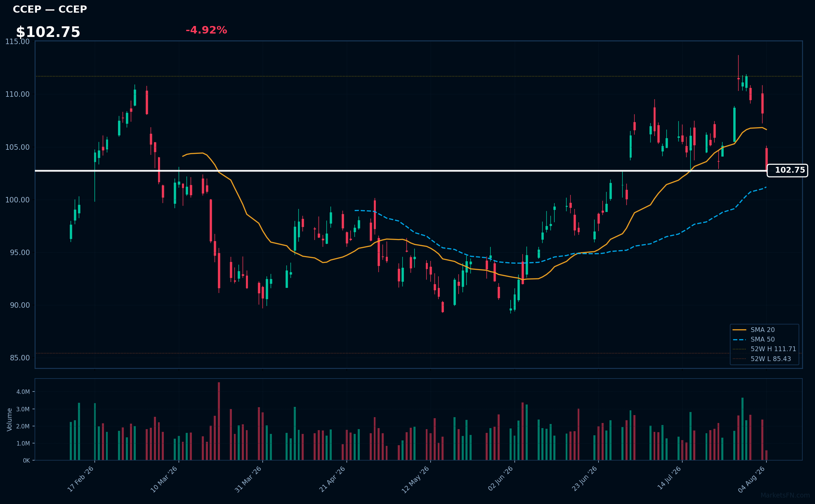The width and height of the screenshot is (815, 504).
Task: Click the 85.00 price axis label
Action: (x=20, y=358)
